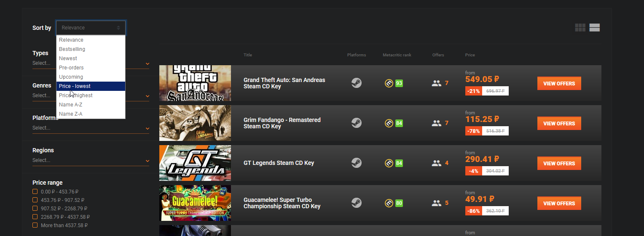Select Name Z-A sort option
This screenshot has height=236, width=644.
coord(91,114)
